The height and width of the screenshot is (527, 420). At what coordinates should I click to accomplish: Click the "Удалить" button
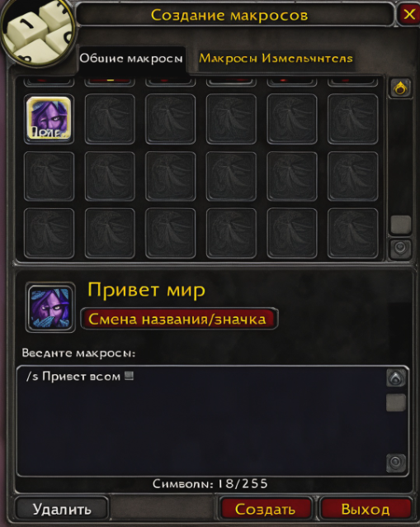[62, 509]
